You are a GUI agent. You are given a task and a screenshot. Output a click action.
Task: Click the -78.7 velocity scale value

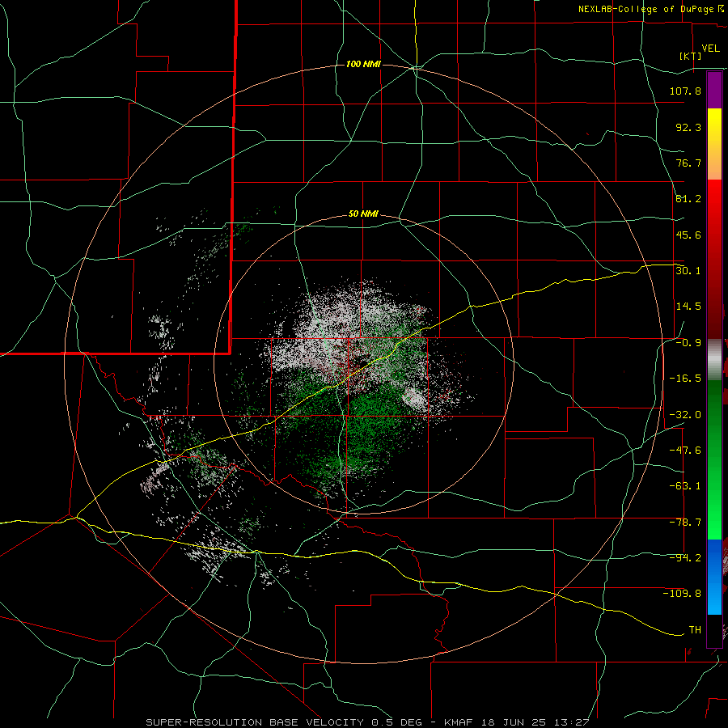click(x=685, y=523)
